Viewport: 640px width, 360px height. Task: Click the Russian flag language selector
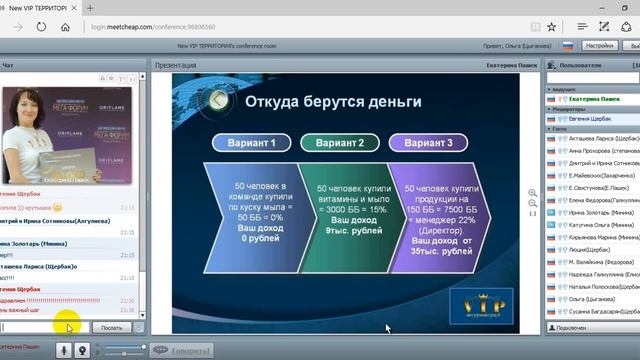(x=568, y=46)
